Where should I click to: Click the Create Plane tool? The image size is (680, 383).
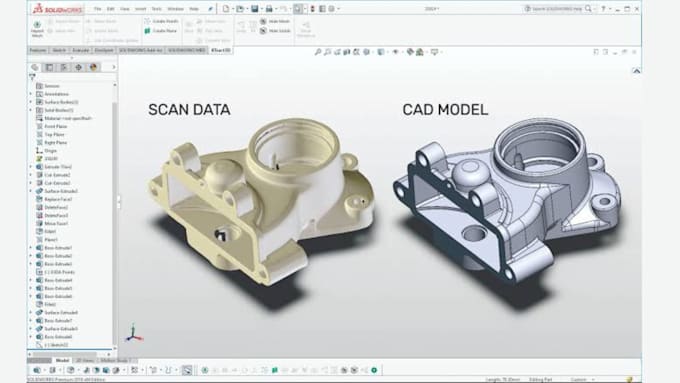(161, 31)
